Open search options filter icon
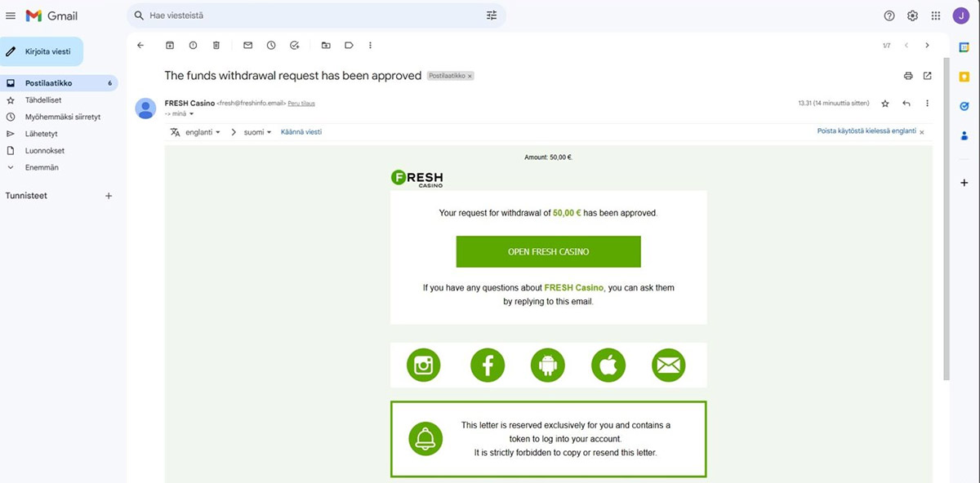The width and height of the screenshot is (980, 483). click(x=492, y=16)
